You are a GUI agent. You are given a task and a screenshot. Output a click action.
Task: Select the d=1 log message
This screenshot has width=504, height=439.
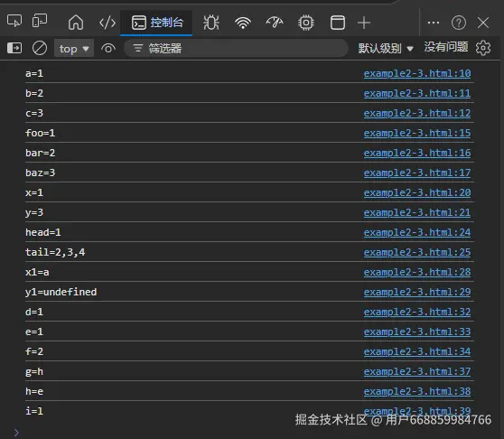tap(34, 312)
